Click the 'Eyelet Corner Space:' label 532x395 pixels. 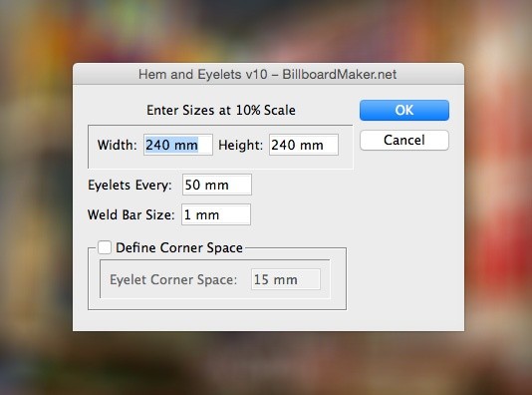173,280
